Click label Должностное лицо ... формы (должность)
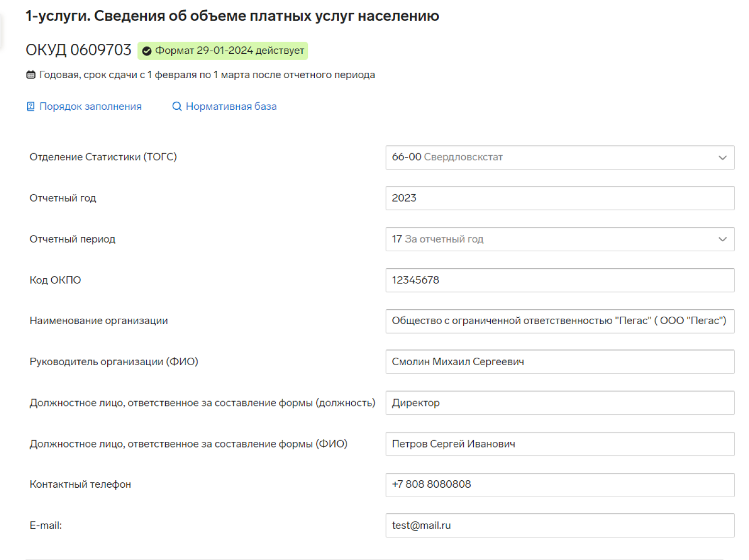The height and width of the screenshot is (560, 749). pos(202,403)
